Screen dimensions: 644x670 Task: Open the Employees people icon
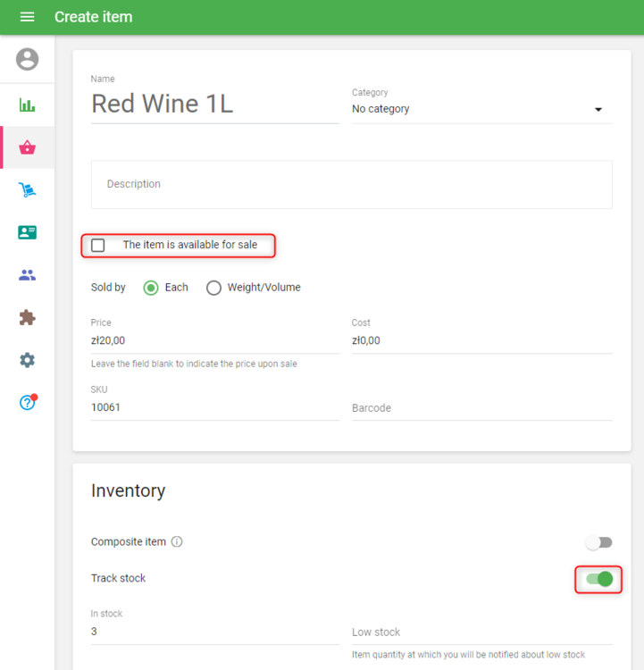pyautogui.click(x=27, y=275)
